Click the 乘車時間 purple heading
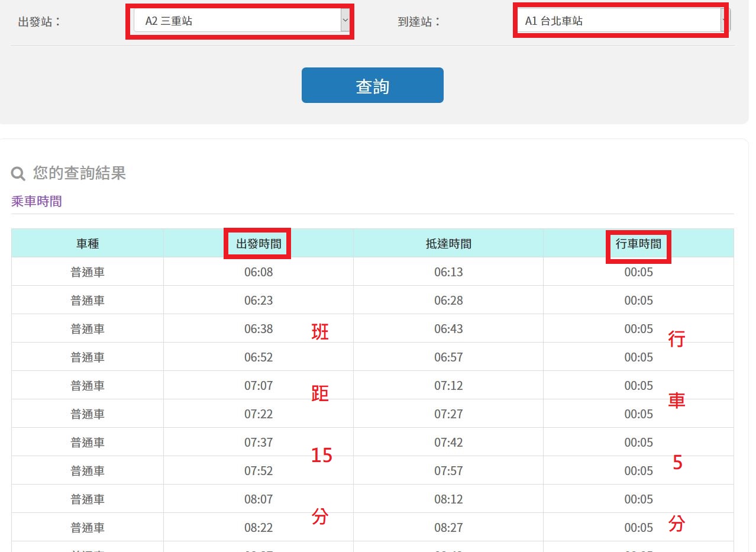 pyautogui.click(x=37, y=201)
